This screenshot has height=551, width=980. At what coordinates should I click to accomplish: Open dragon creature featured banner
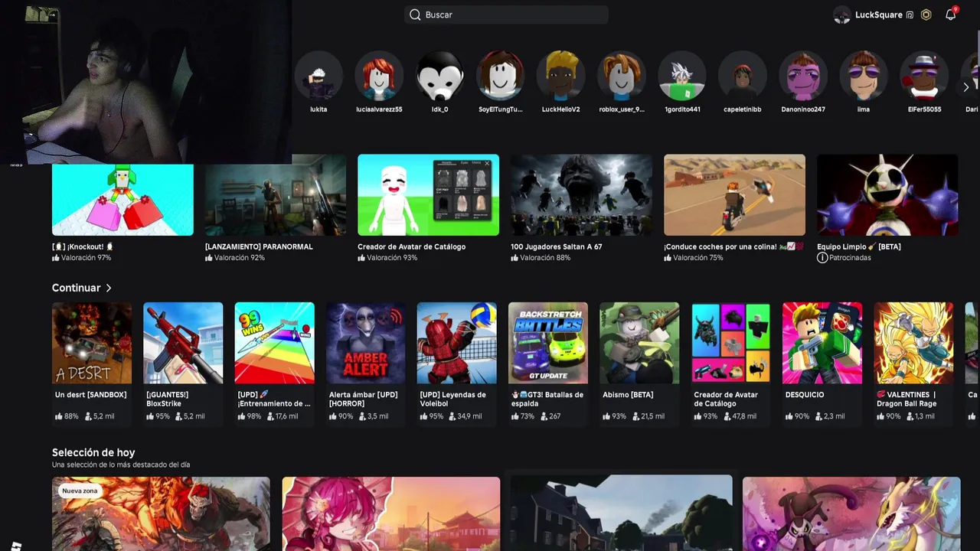851,514
